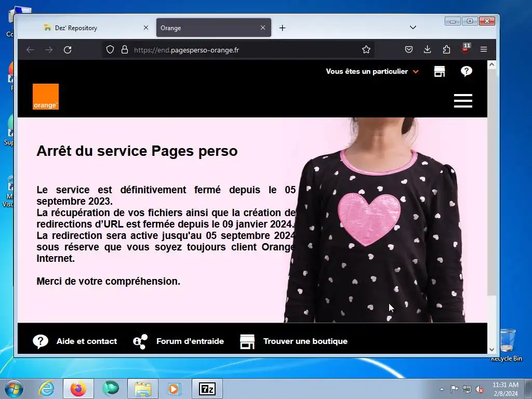The height and width of the screenshot is (399, 532).
Task: Click the Firefox forward arrow
Action: 49,50
